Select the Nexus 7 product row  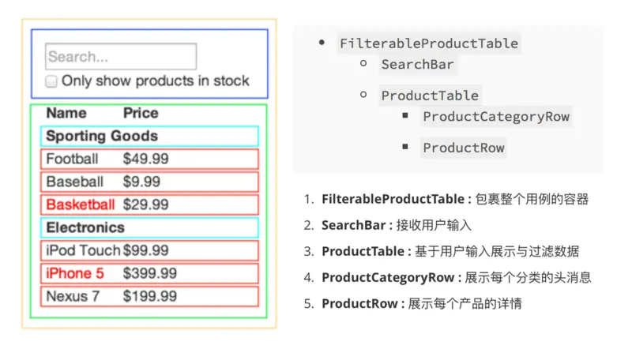pyautogui.click(x=149, y=296)
